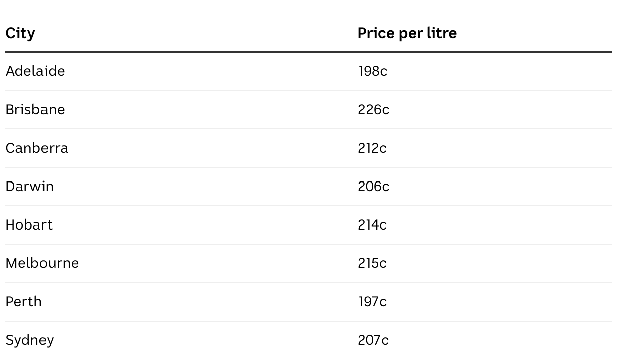This screenshot has height=364, width=617.
Task: Click the Sydney row label
Action: pyautogui.click(x=30, y=340)
